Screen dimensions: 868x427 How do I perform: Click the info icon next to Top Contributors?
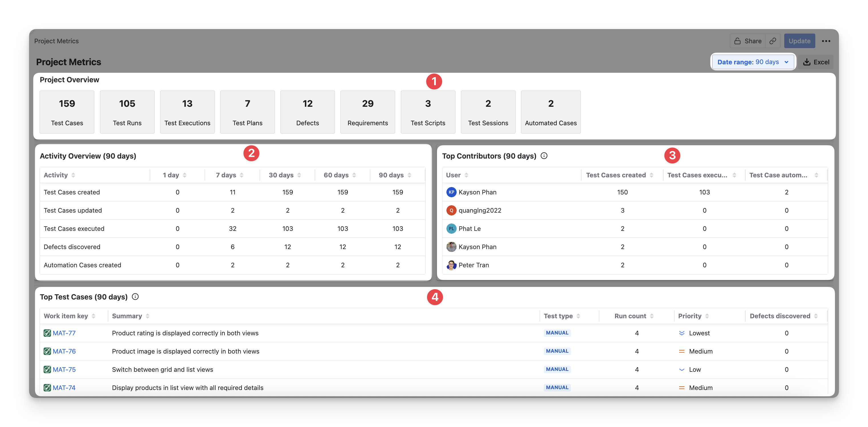[x=544, y=156]
